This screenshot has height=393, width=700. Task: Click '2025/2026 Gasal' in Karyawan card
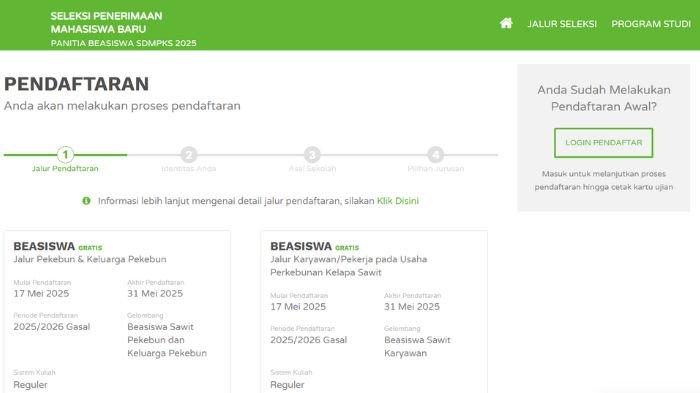coord(308,340)
